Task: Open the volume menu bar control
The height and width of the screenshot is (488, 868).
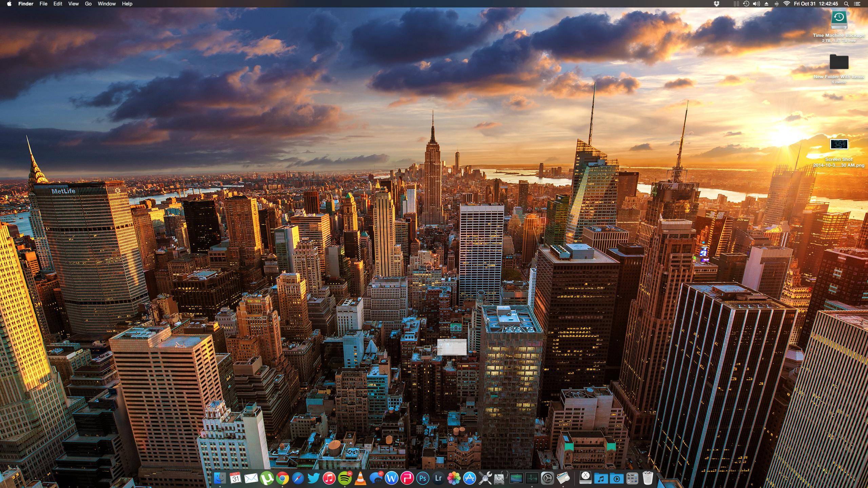Action: (x=756, y=4)
